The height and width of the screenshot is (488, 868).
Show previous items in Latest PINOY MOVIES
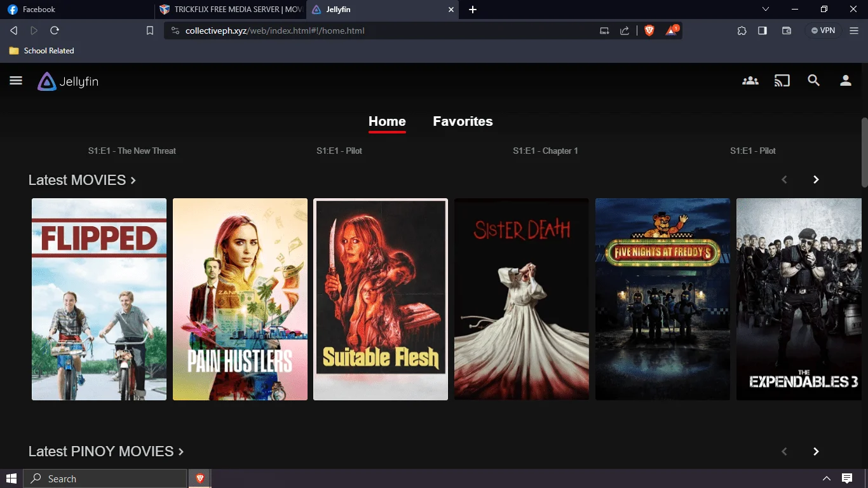pyautogui.click(x=784, y=451)
